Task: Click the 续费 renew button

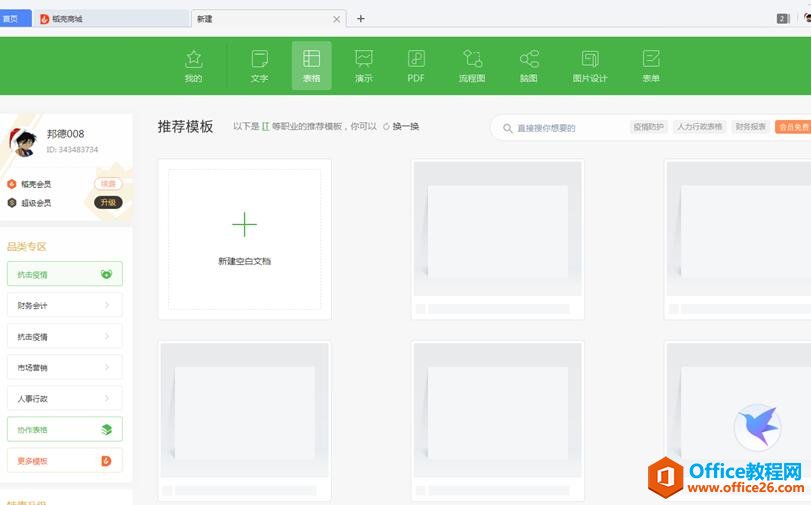Action: coord(108,184)
